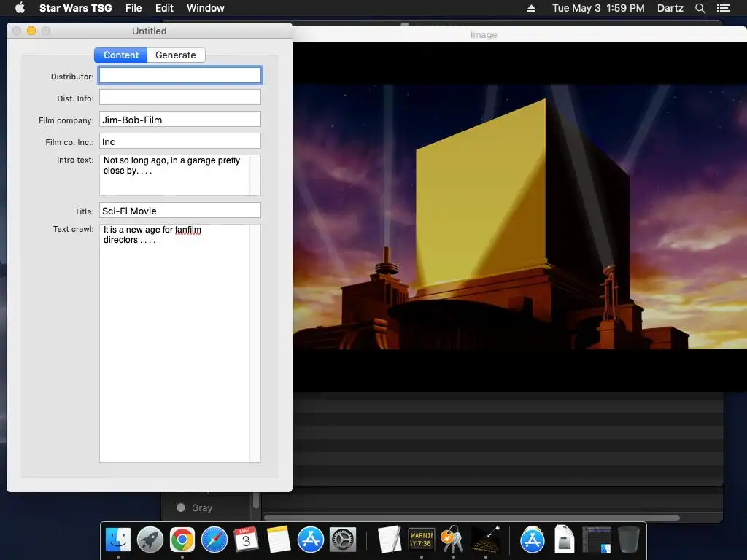Open Finder from the dock

[x=117, y=540]
